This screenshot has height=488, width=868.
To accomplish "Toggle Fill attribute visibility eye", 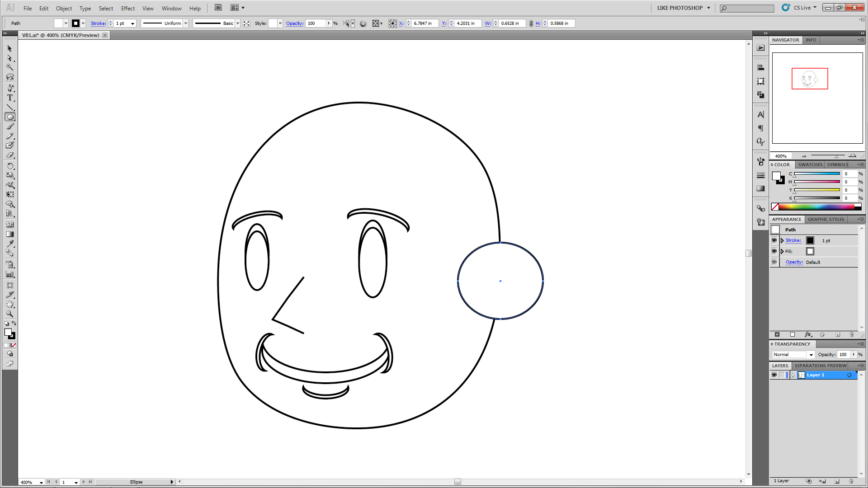I will pyautogui.click(x=774, y=251).
